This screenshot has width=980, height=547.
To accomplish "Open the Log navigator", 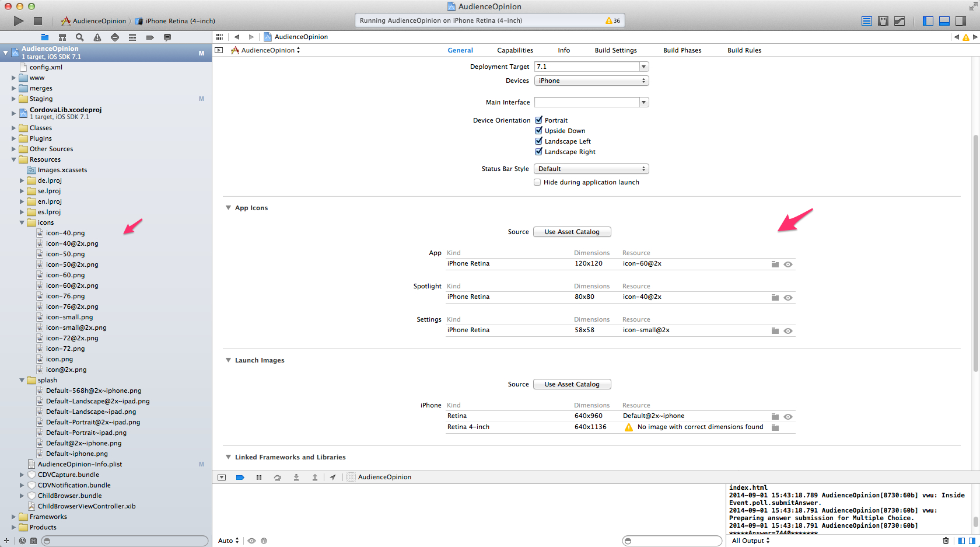I will (167, 37).
